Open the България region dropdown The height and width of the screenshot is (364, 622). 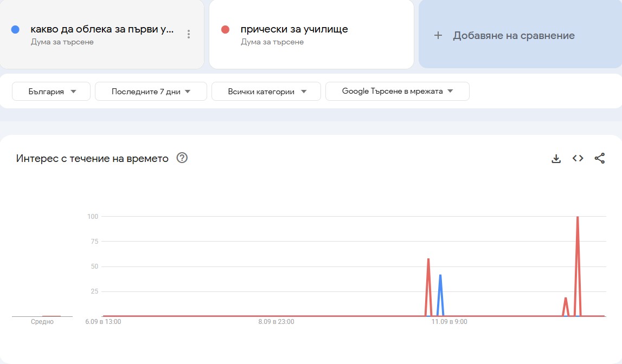50,91
